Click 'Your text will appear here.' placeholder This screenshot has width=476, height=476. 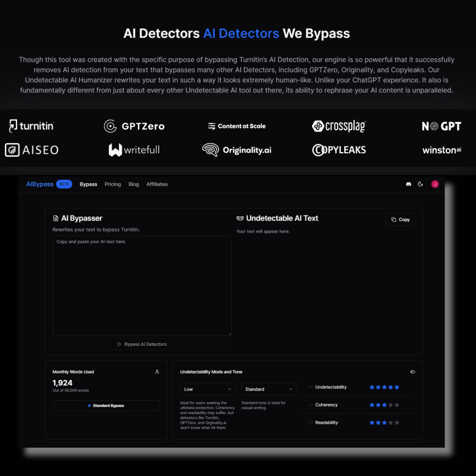pyautogui.click(x=263, y=231)
